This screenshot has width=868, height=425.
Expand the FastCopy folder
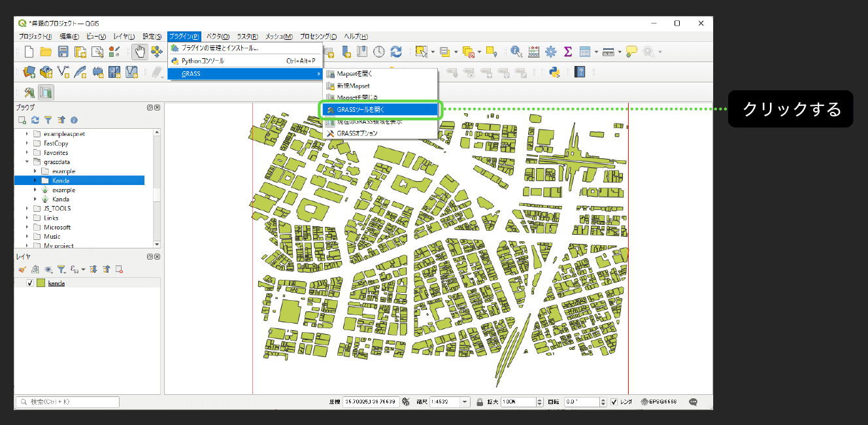[27, 143]
